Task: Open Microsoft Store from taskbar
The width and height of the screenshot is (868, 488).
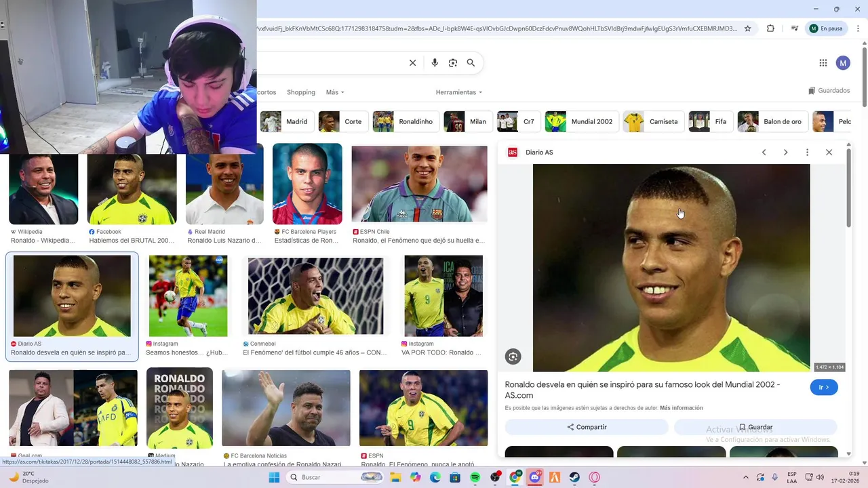Action: tap(455, 477)
